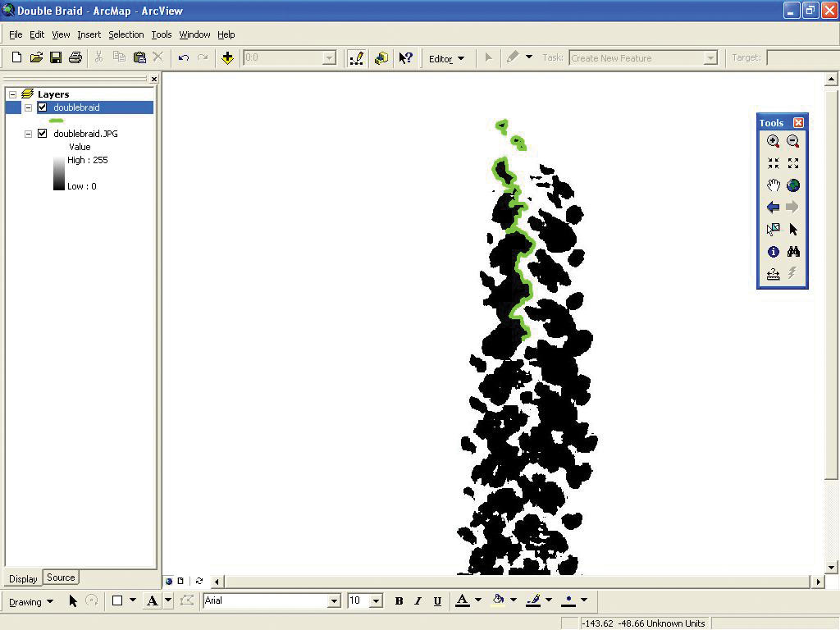
Task: Open the Arial font name dropdown
Action: click(x=335, y=601)
